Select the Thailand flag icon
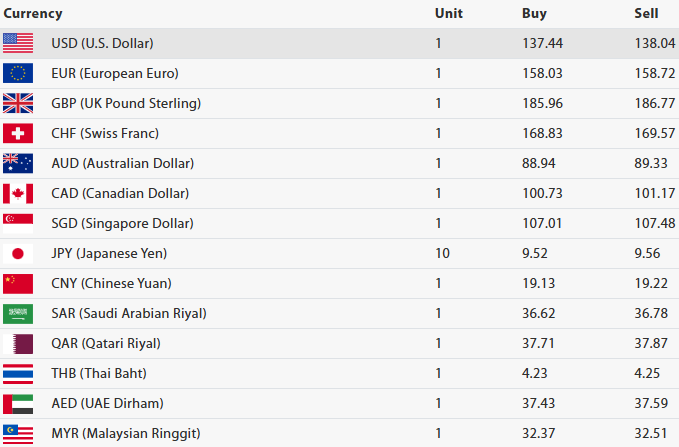The image size is (679, 447). [18, 373]
